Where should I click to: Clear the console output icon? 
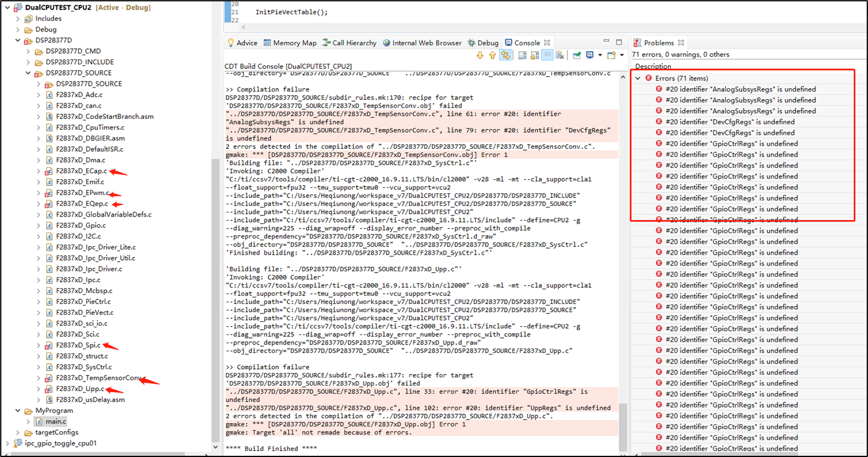tap(560, 55)
